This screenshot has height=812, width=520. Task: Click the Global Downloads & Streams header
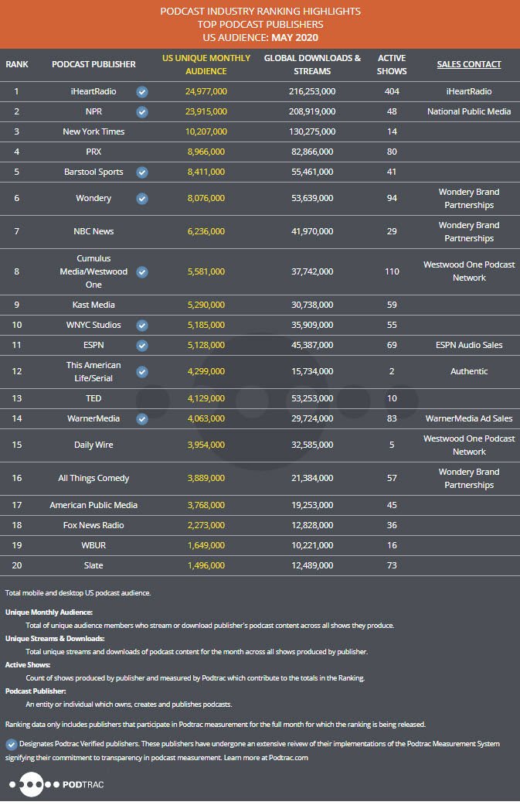tap(312, 65)
